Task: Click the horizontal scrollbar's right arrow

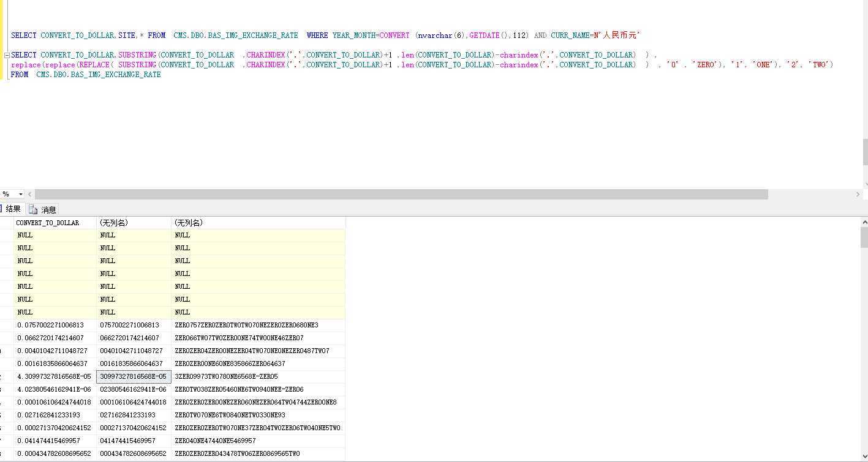Action: pyautogui.click(x=858, y=194)
